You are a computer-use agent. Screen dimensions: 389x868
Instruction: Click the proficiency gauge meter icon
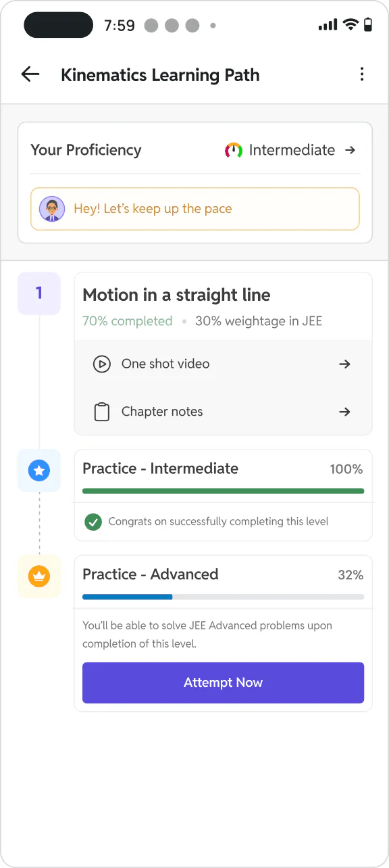234,150
